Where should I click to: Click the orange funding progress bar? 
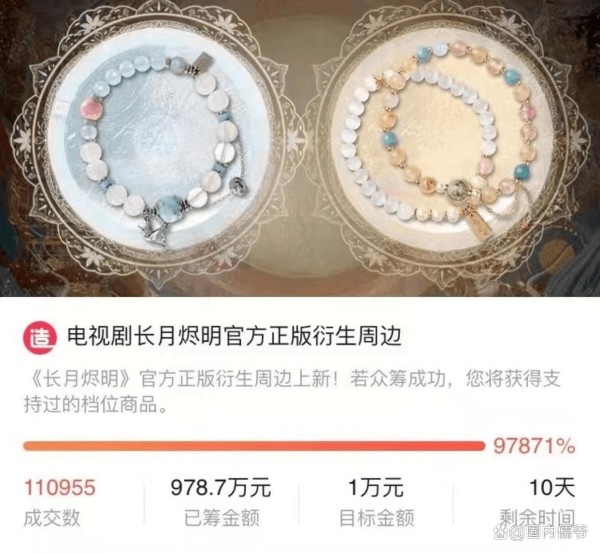point(254,446)
